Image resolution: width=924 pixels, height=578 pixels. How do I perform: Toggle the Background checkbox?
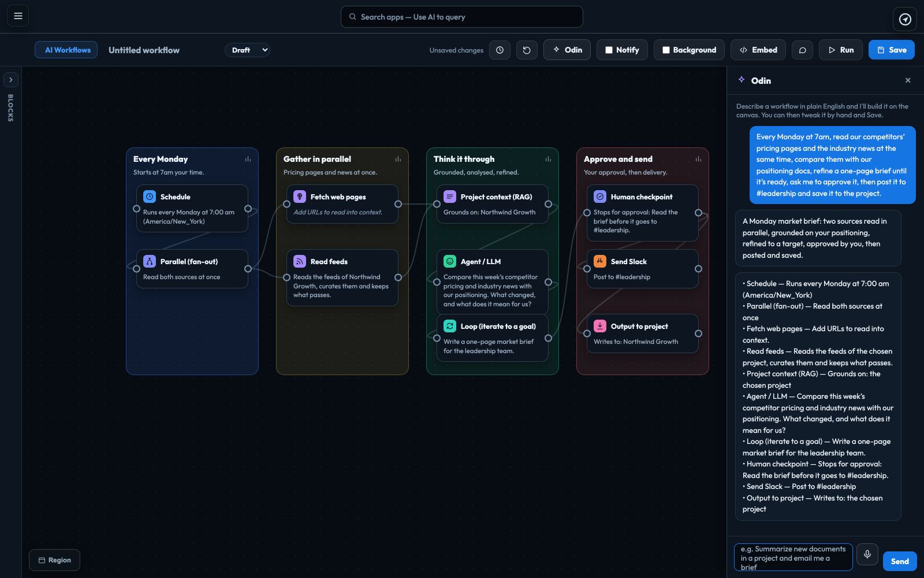coord(666,50)
